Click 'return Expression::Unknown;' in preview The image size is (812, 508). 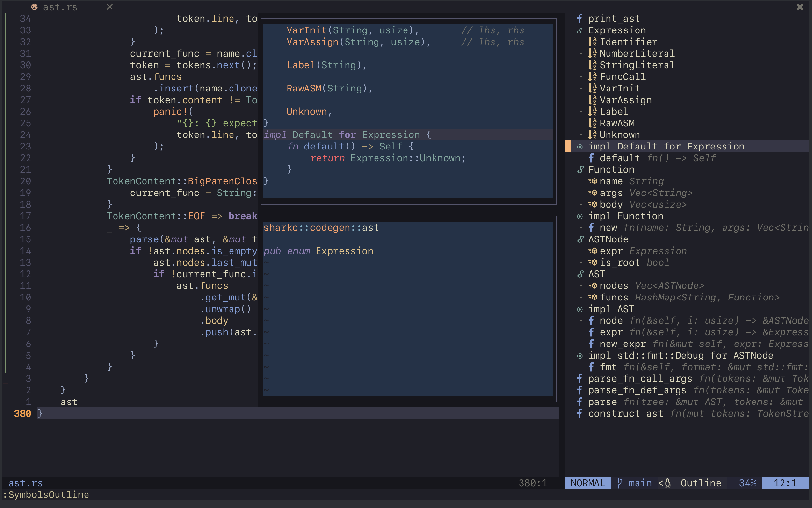coord(388,158)
